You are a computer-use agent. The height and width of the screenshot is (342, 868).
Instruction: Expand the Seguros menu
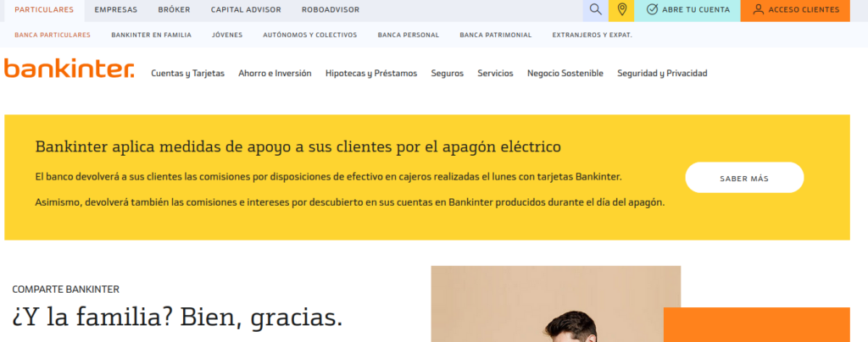click(x=448, y=74)
